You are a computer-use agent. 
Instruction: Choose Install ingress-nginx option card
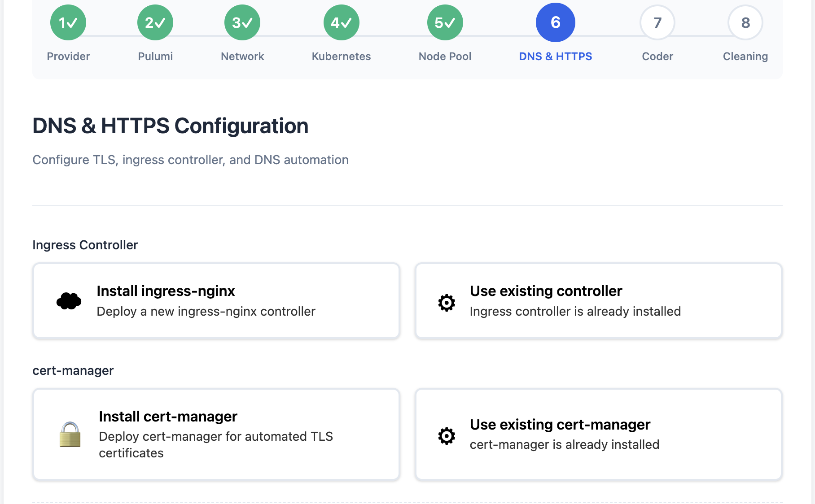[216, 300]
